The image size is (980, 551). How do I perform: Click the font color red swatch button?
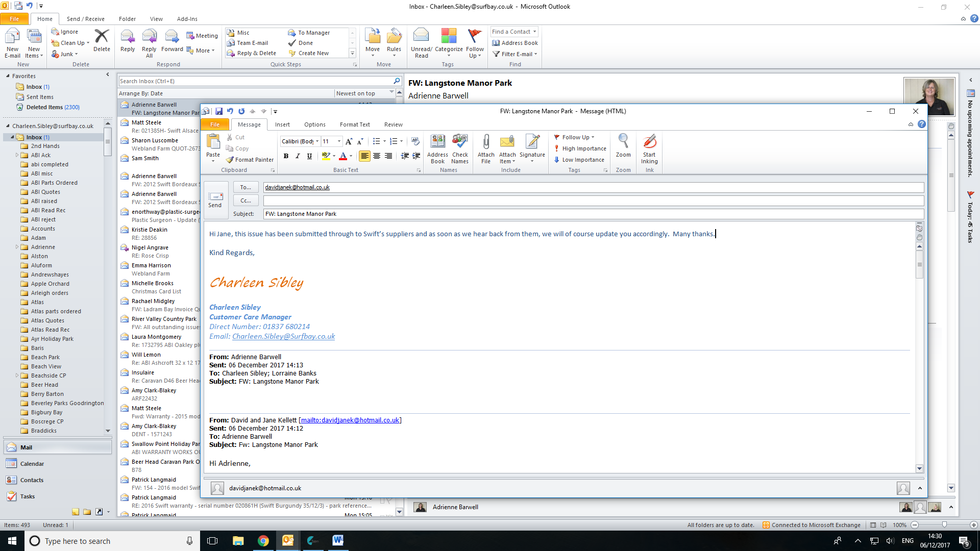point(343,156)
